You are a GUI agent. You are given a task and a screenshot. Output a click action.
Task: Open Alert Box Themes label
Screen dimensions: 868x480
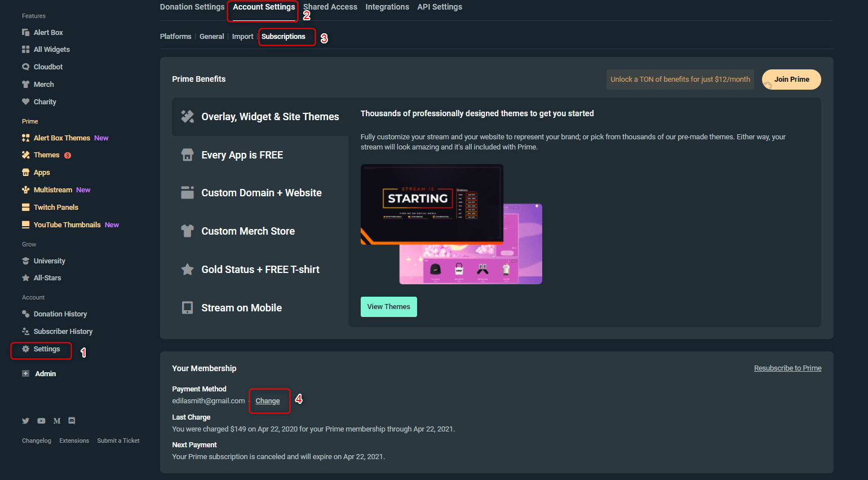click(62, 138)
